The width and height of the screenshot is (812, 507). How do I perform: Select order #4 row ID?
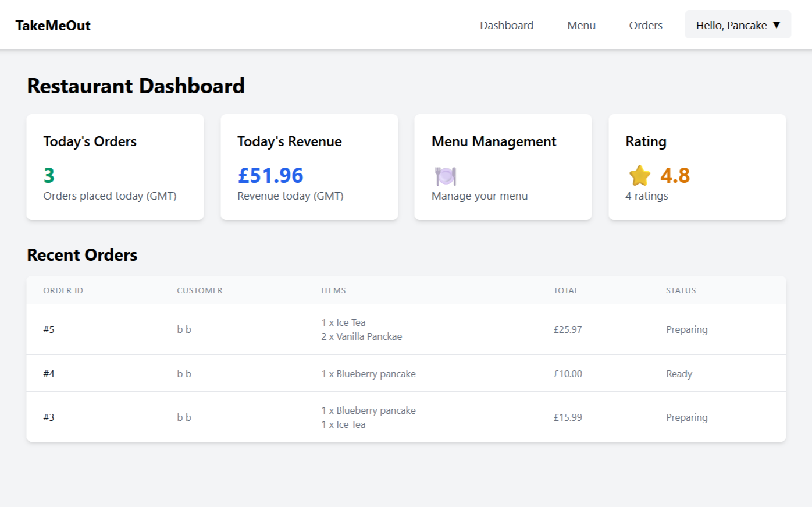pos(49,374)
